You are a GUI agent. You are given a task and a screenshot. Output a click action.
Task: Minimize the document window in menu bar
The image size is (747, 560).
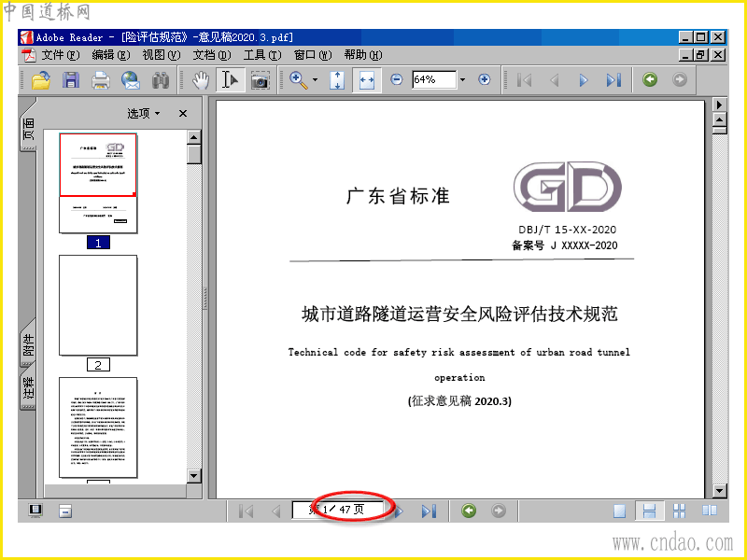coord(685,55)
